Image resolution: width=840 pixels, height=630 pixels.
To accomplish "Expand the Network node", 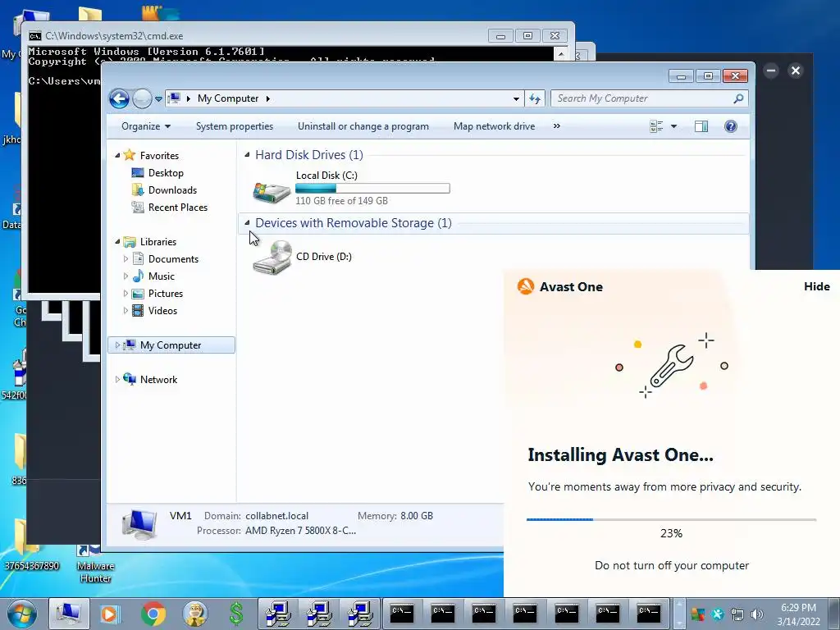I will click(118, 379).
